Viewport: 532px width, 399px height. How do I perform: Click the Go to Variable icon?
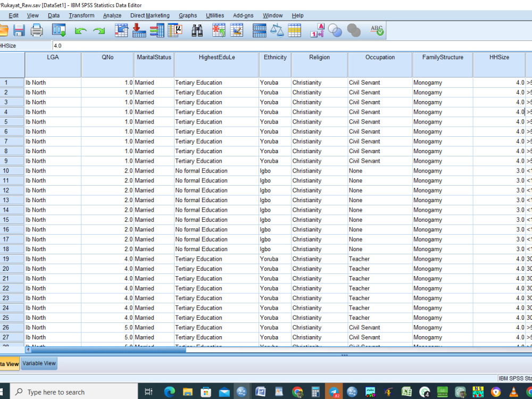pos(139,30)
